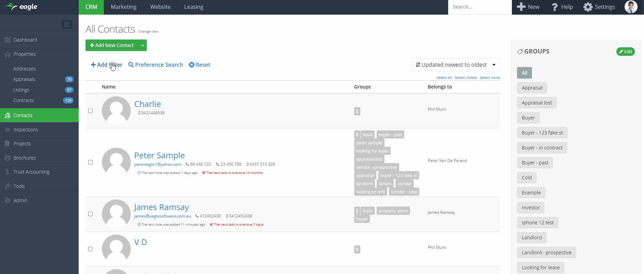Filter by the Buyer - past group tag
Viewport: 644px width, 274px height.
pos(535,163)
